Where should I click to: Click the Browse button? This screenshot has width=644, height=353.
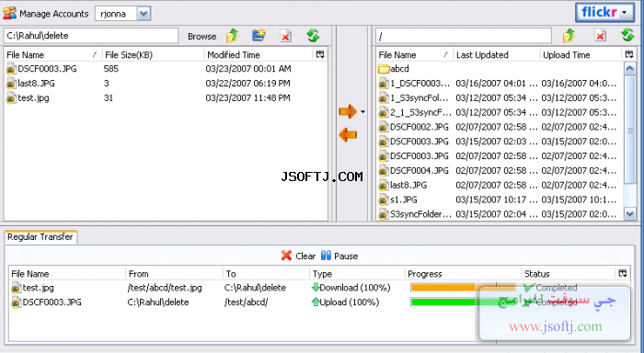pos(201,36)
